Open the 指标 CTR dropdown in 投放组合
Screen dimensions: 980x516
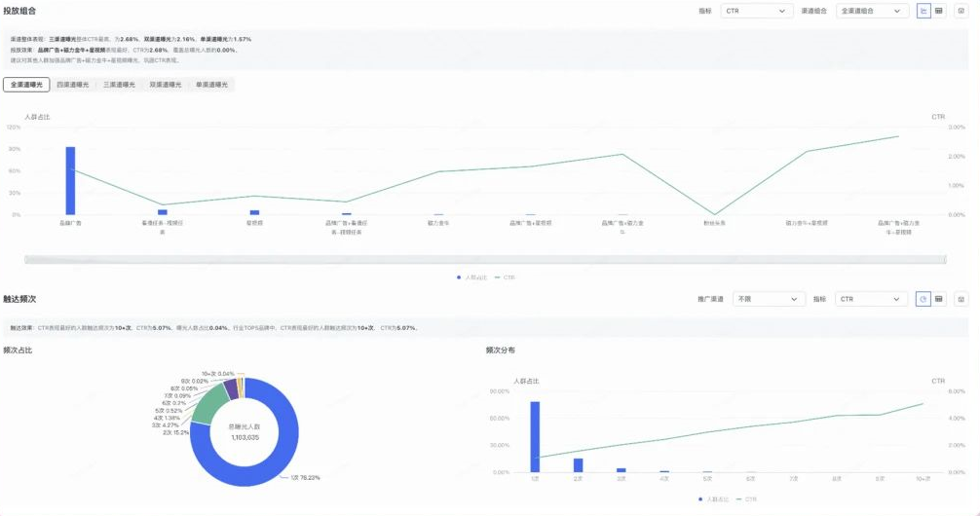756,11
